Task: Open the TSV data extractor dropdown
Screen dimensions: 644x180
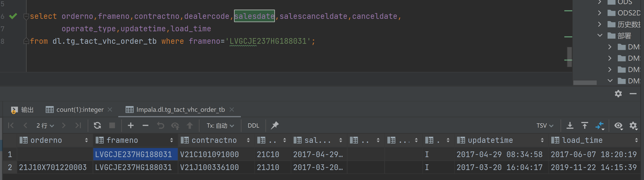Action: tap(545, 126)
